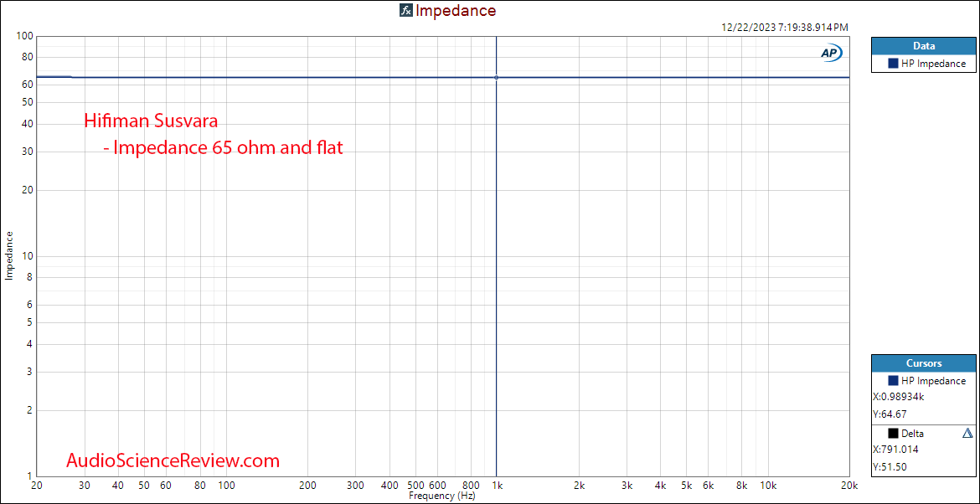The width and height of the screenshot is (980, 504).
Task: Select the HP Impedance swatch in the Data legend
Action: (893, 63)
